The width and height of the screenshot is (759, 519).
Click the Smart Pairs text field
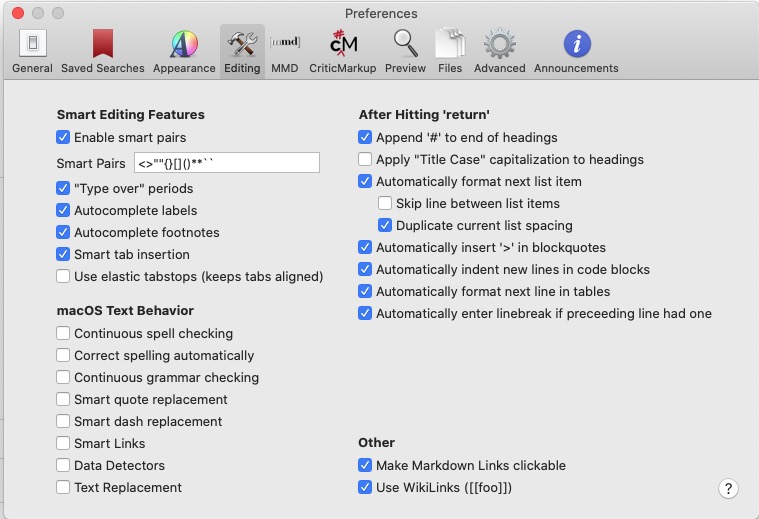(226, 163)
